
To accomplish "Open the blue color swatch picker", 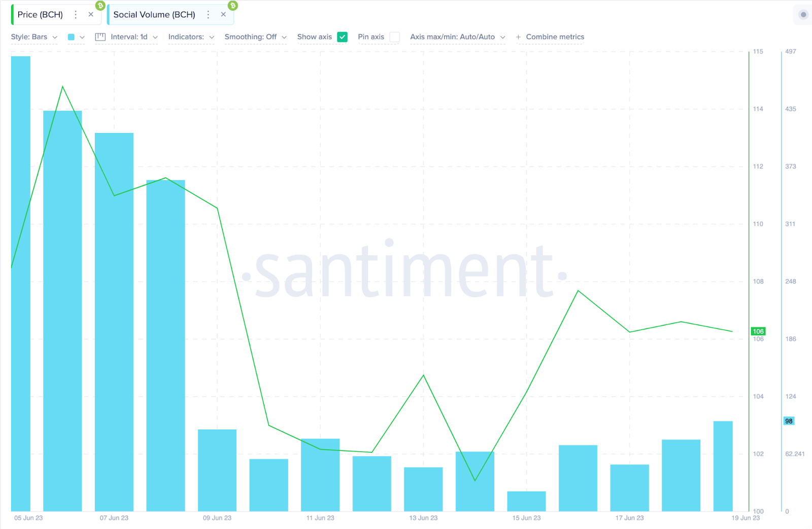I will pyautogui.click(x=71, y=37).
